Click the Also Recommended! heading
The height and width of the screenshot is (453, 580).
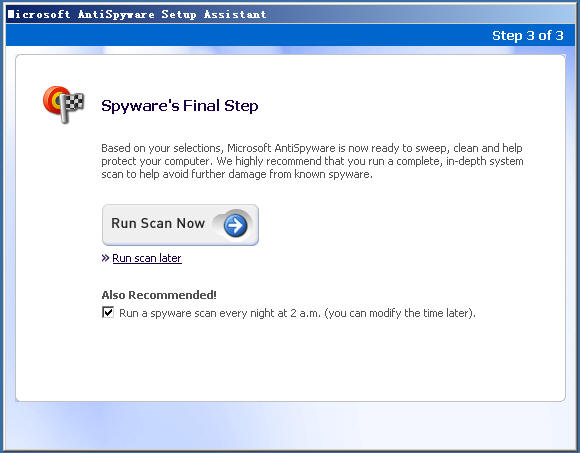pyautogui.click(x=159, y=295)
